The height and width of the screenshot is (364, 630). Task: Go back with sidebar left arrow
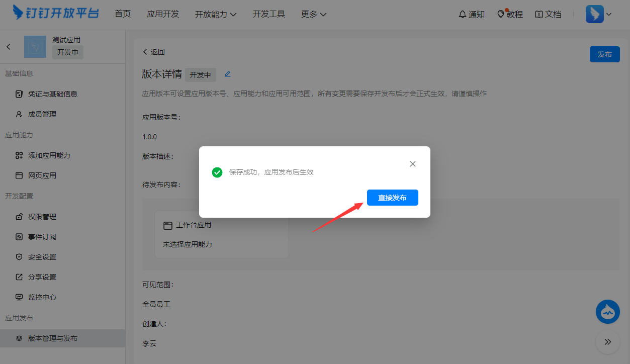pyautogui.click(x=9, y=47)
